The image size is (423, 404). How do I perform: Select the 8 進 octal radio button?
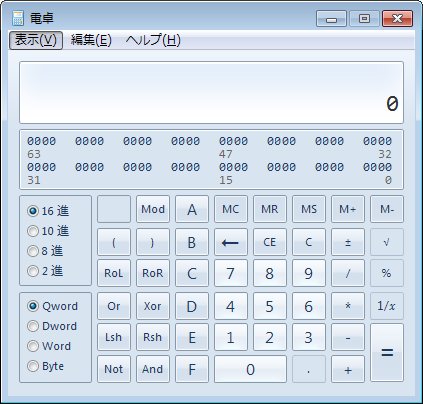pos(45,251)
